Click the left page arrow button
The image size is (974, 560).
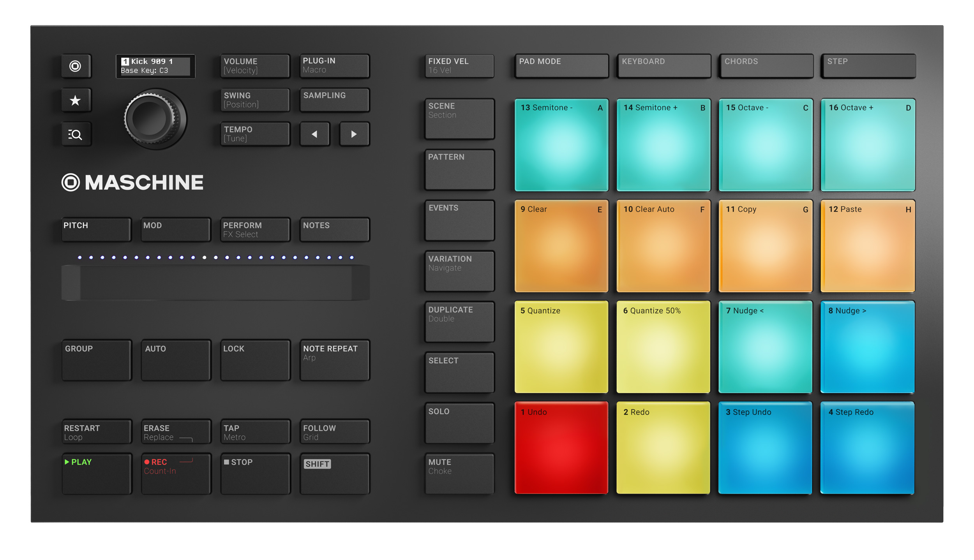tap(314, 134)
